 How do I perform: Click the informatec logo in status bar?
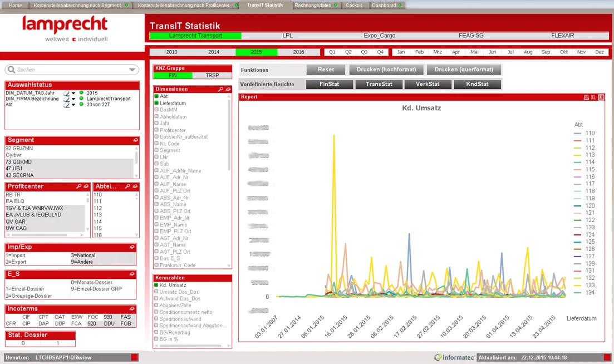[x=455, y=357]
